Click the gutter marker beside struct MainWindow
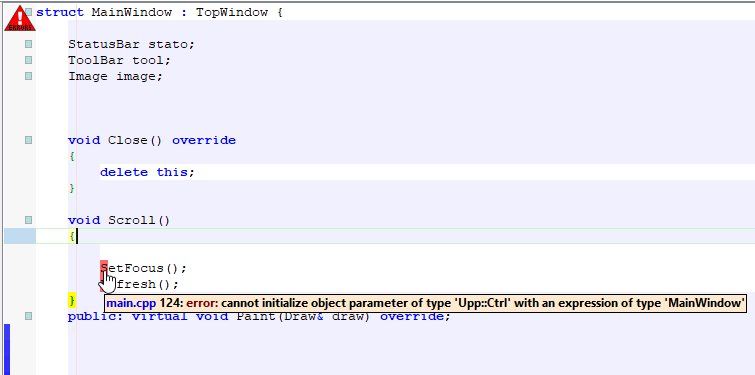 [28, 12]
